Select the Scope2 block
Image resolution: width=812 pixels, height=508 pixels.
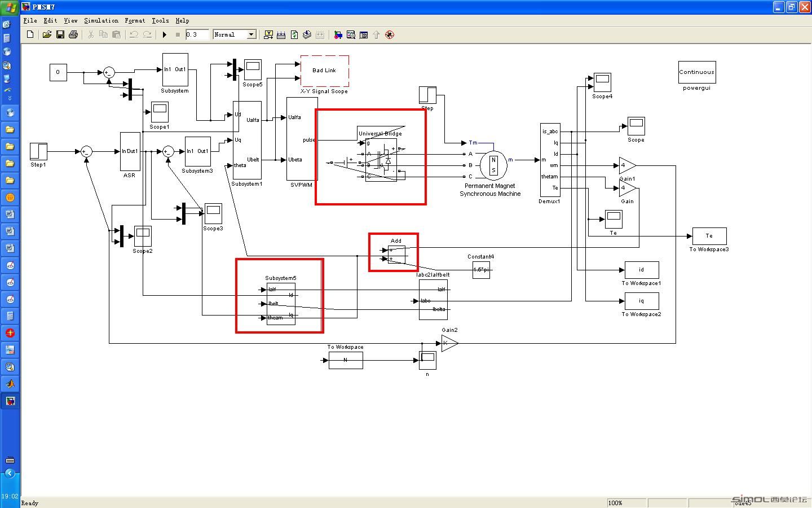pos(143,236)
